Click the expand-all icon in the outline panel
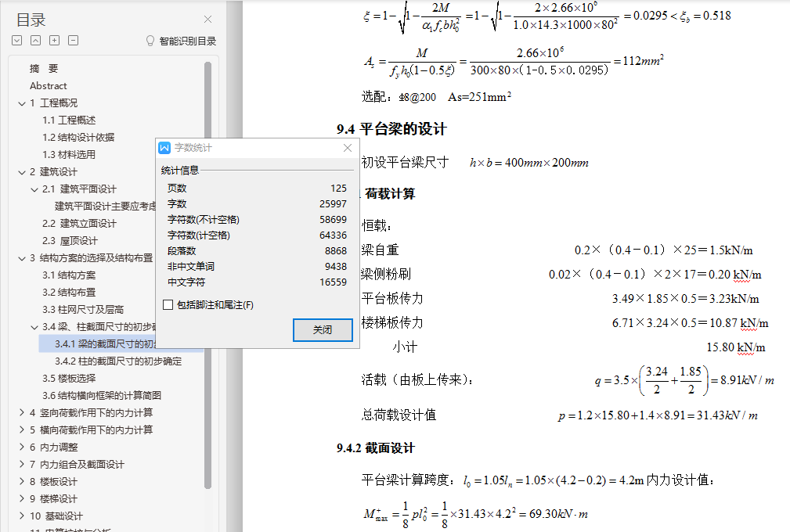The height and width of the screenshot is (532, 790). click(17, 40)
